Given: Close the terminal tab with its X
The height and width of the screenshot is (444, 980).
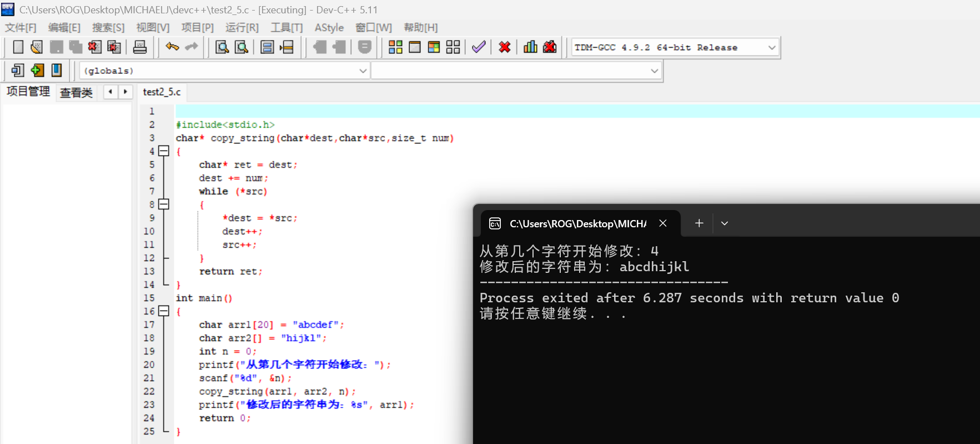Looking at the screenshot, I should click(x=663, y=223).
